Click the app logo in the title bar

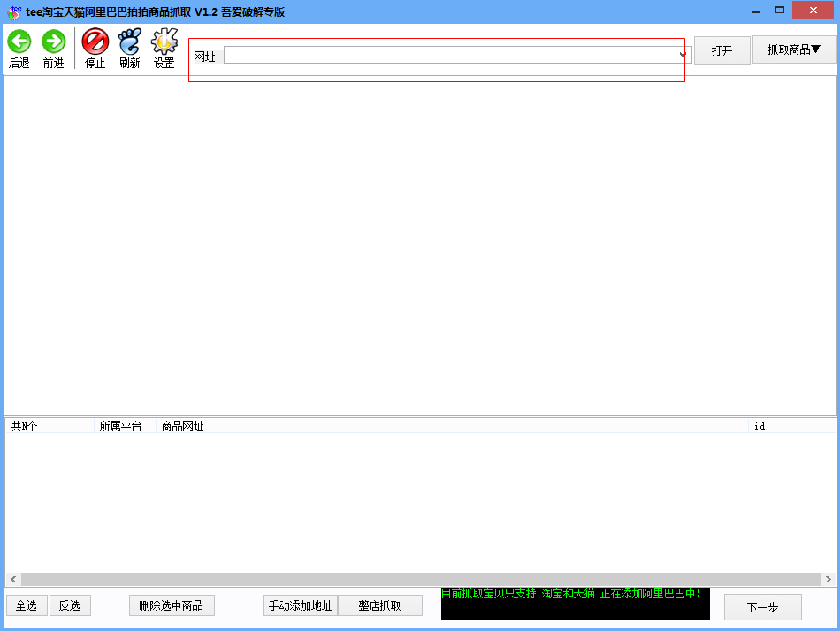click(x=14, y=11)
